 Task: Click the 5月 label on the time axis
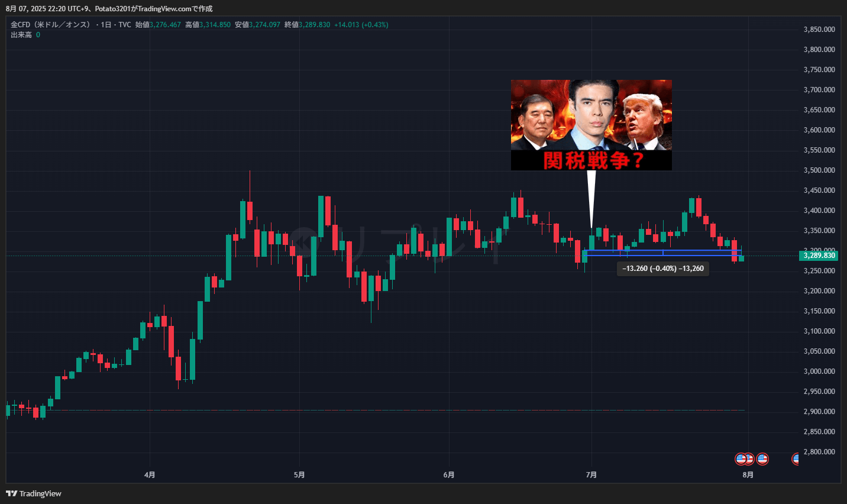pyautogui.click(x=299, y=474)
